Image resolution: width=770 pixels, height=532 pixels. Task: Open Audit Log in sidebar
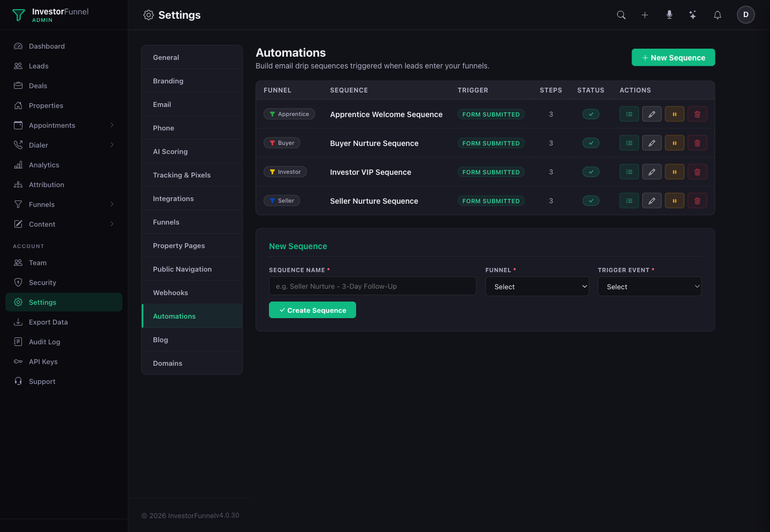click(x=64, y=342)
